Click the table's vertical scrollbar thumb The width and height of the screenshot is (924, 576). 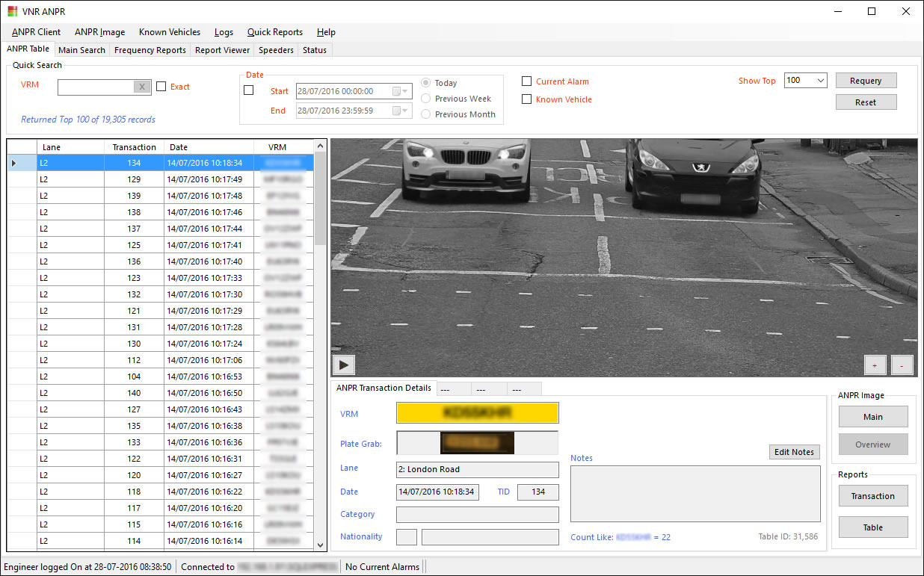[321, 198]
